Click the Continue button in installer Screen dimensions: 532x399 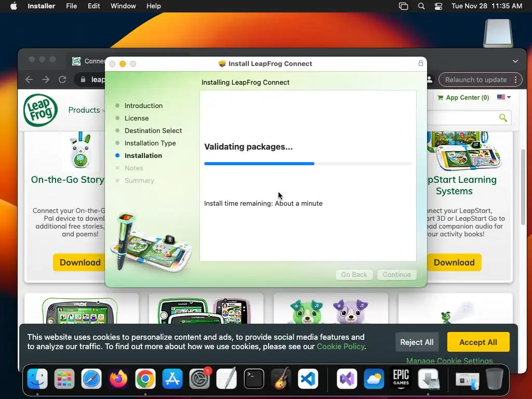[396, 274]
